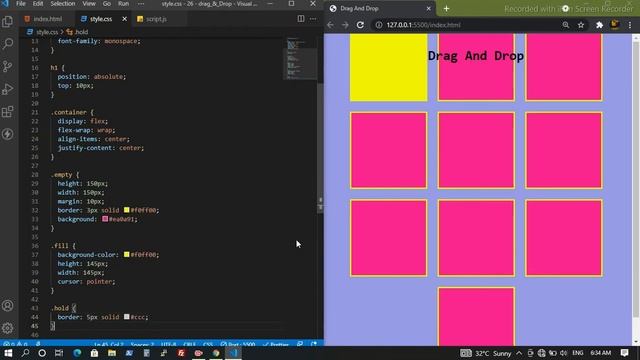Open the Edit menu
640x360 pixels.
pyautogui.click(x=38, y=4)
